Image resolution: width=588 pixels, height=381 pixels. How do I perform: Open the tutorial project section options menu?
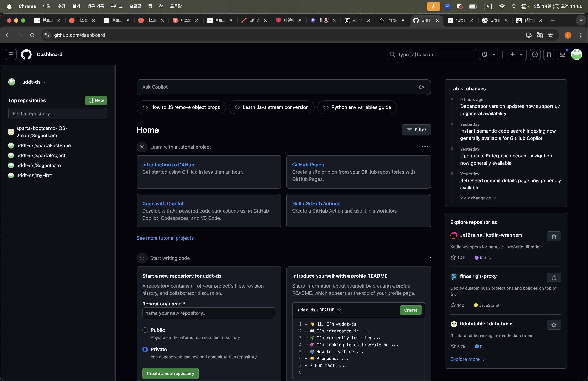click(x=425, y=146)
